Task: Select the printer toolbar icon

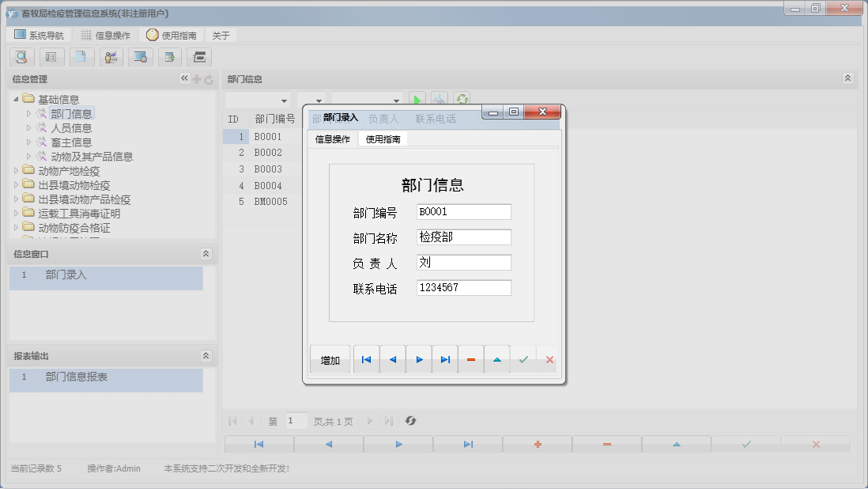Action: pyautogui.click(x=200, y=57)
